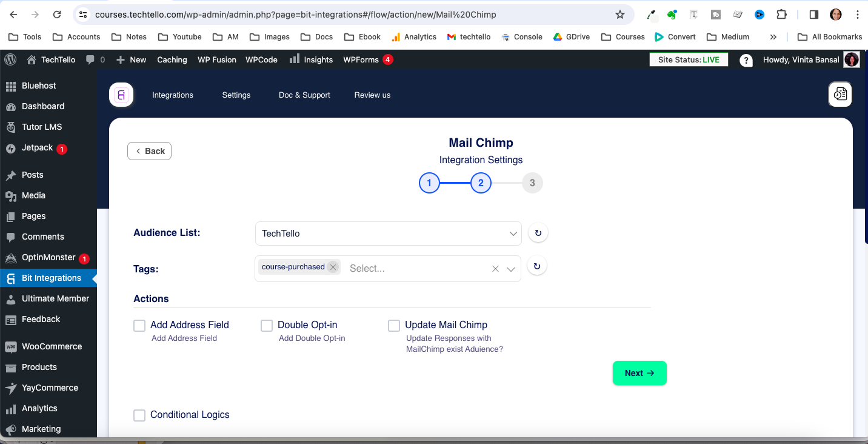Enable Conditional Logics checkbox
The height and width of the screenshot is (444, 868).
[x=139, y=415]
